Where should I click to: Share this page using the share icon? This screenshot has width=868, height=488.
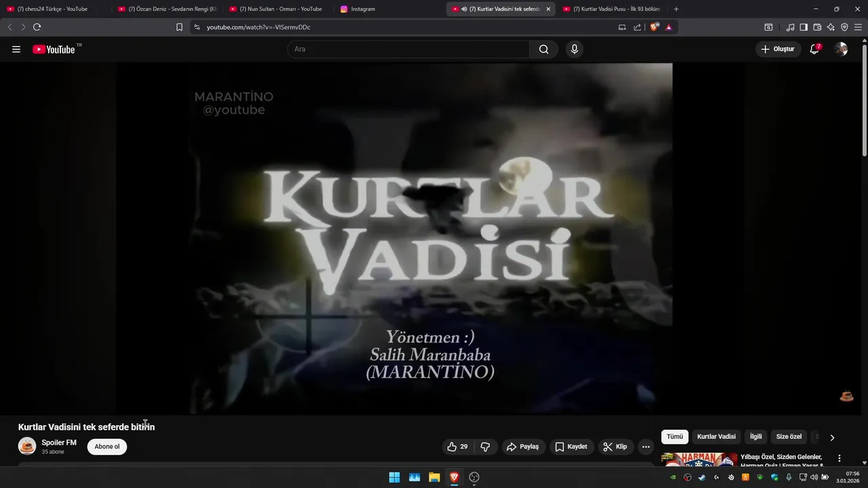637,27
